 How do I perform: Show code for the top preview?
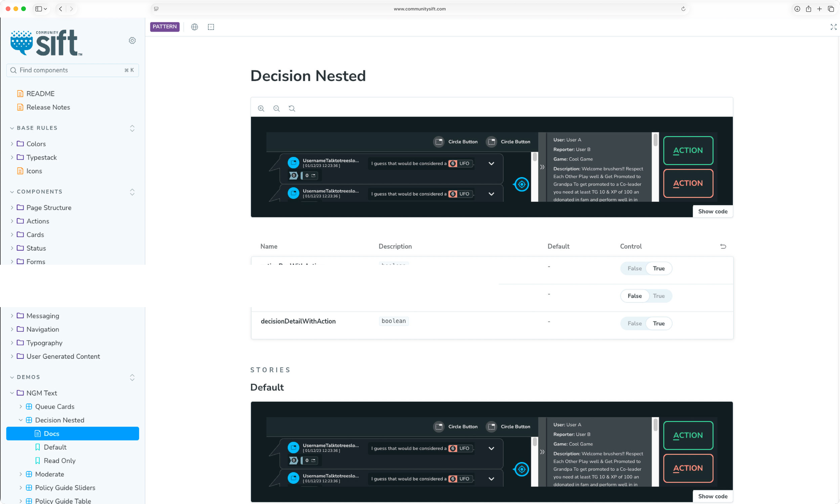(712, 211)
